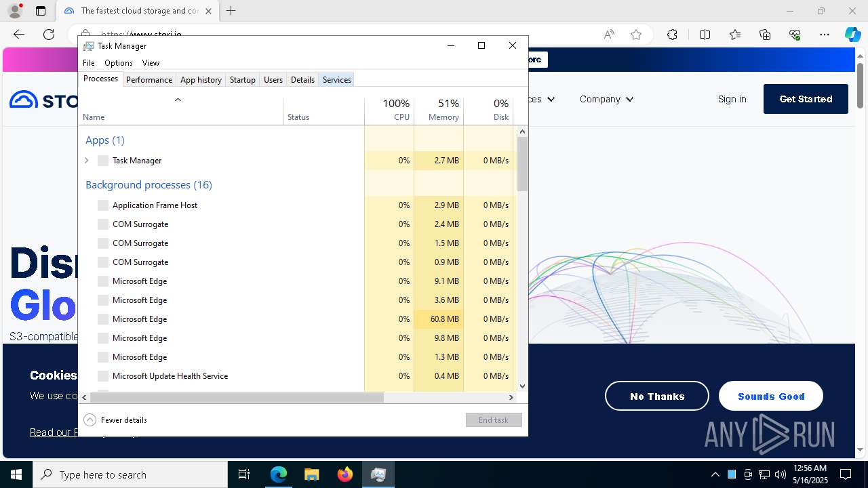The image size is (868, 488).
Task: Click Application Frame Host process icon
Action: (x=103, y=205)
